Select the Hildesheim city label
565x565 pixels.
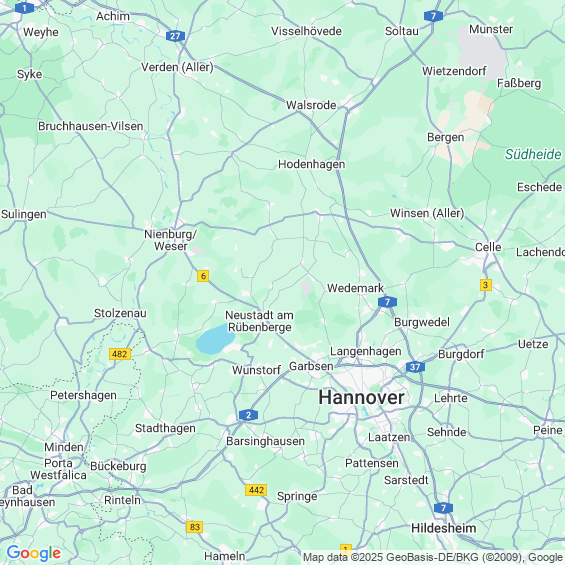pos(444,528)
